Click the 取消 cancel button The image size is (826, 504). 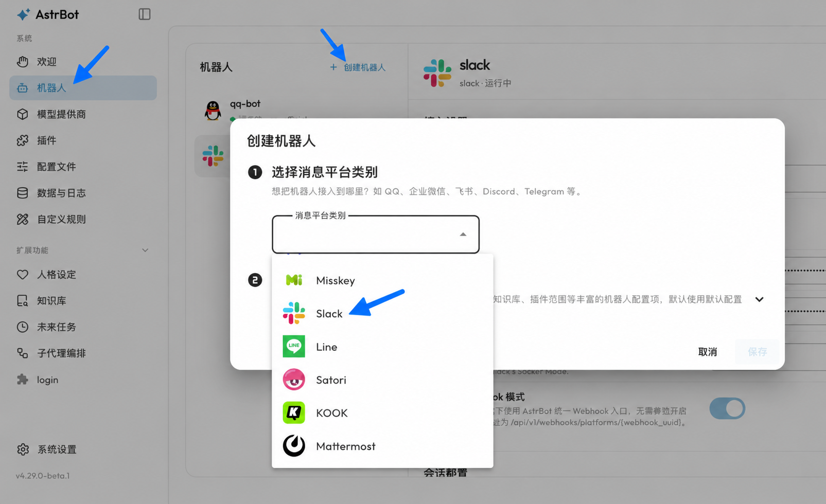(708, 352)
